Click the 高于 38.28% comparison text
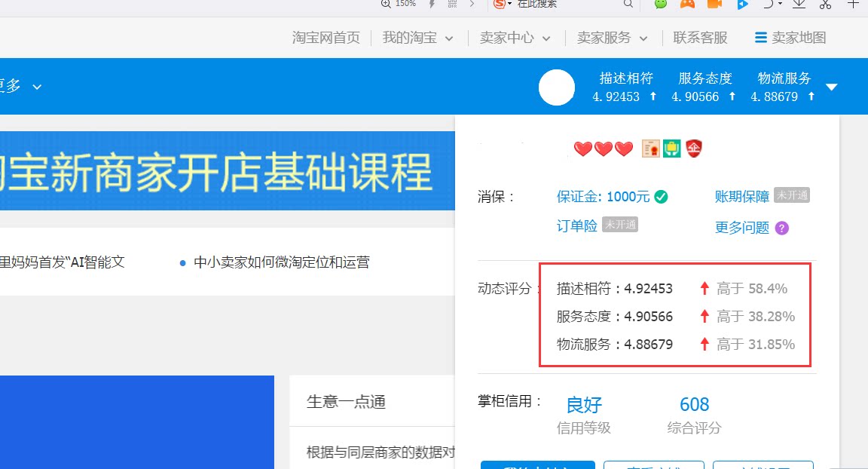The width and height of the screenshot is (868, 469). pos(756,317)
